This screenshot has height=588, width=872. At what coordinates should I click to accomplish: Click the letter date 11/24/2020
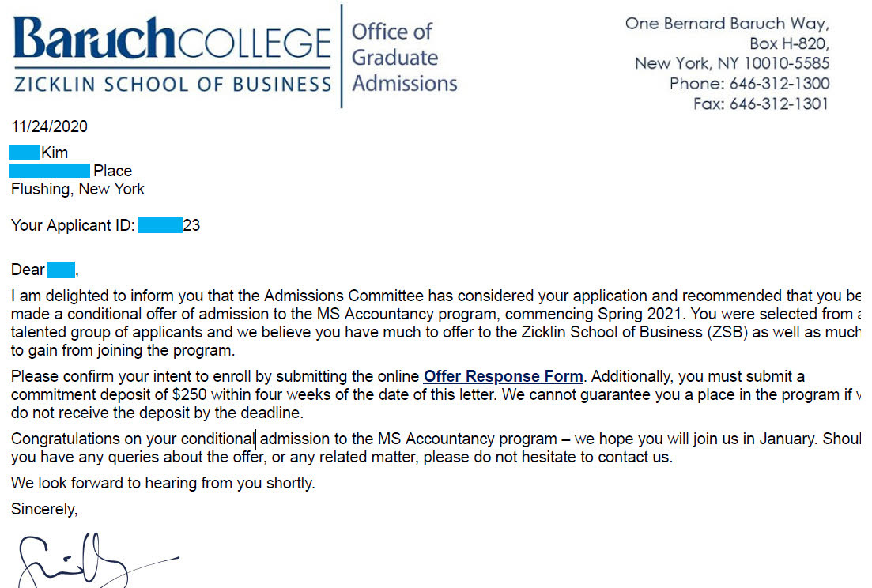point(49,126)
